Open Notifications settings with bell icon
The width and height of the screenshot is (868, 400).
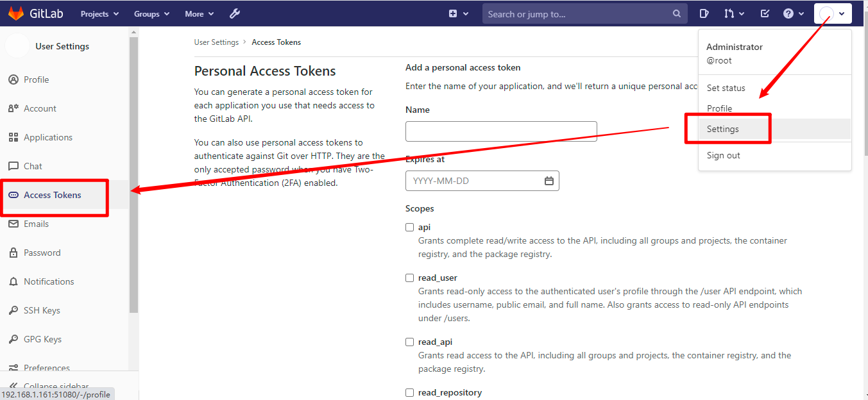[x=49, y=281]
